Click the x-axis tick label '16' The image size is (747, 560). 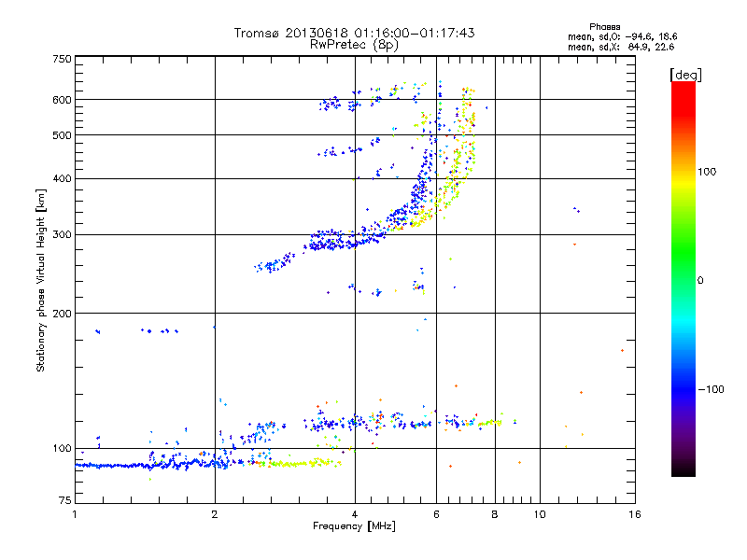pos(635,514)
